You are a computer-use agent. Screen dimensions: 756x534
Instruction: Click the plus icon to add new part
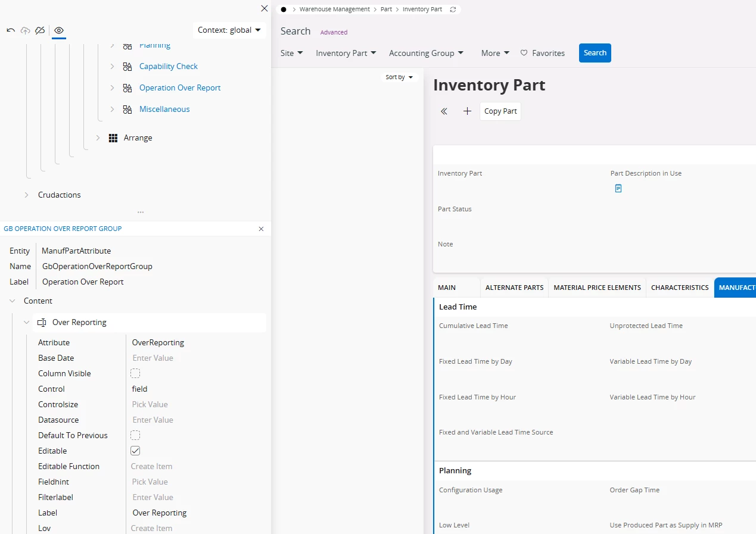(467, 111)
